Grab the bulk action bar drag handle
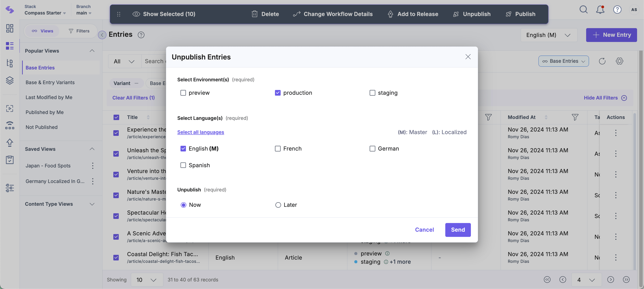This screenshot has height=289, width=644. click(x=119, y=14)
